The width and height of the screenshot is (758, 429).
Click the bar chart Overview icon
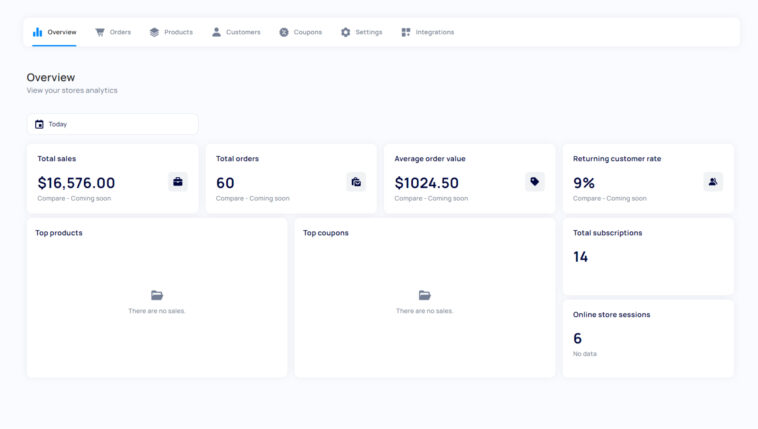(37, 32)
